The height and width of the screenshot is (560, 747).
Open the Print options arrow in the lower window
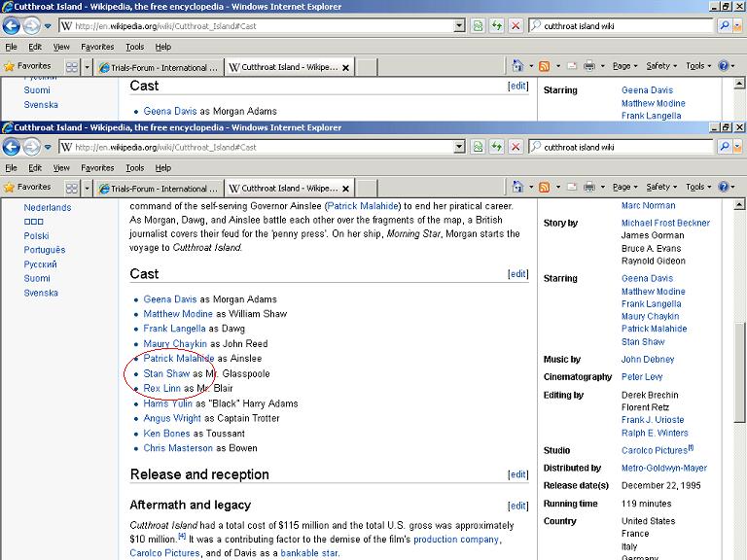[602, 187]
